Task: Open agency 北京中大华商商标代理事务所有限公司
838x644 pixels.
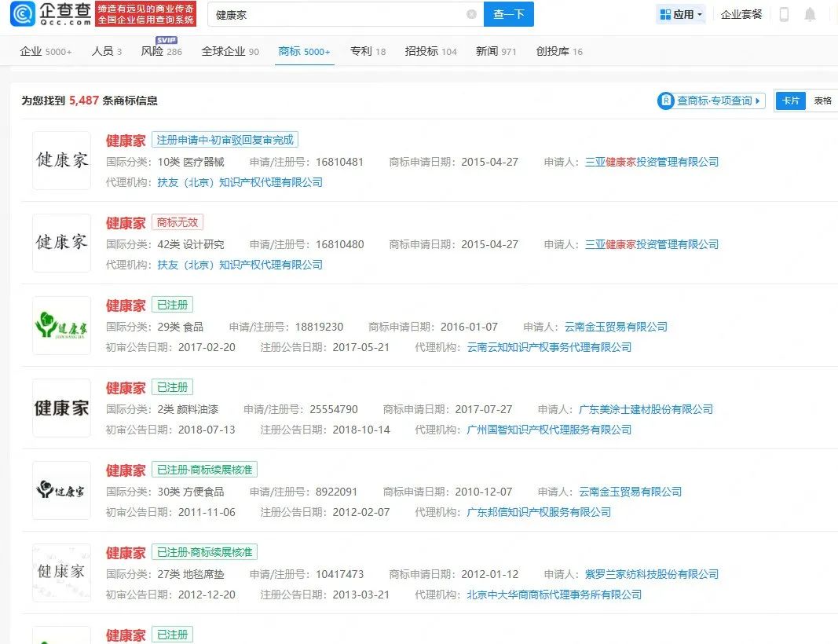Action: pos(554,595)
